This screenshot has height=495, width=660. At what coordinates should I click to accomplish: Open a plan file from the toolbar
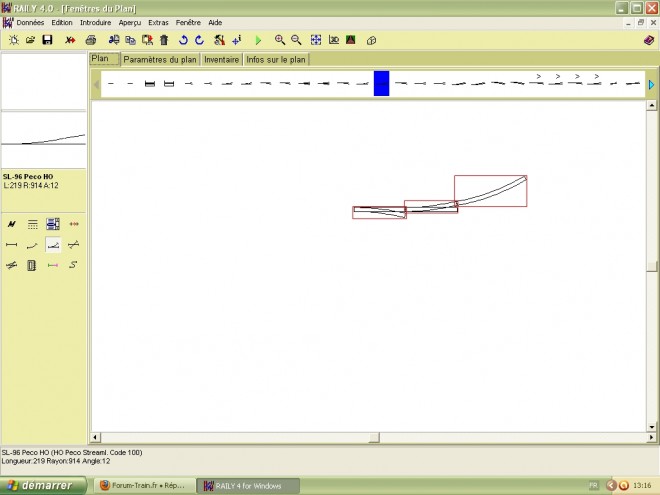(x=30, y=40)
